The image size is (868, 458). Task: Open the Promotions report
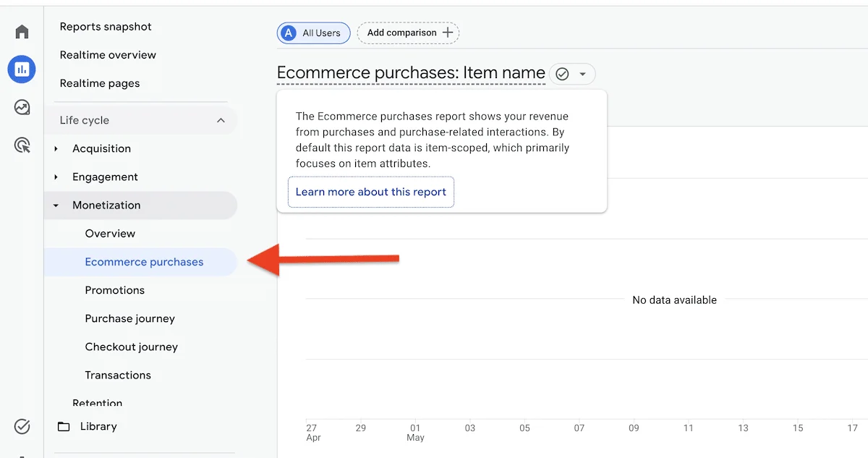pos(115,290)
